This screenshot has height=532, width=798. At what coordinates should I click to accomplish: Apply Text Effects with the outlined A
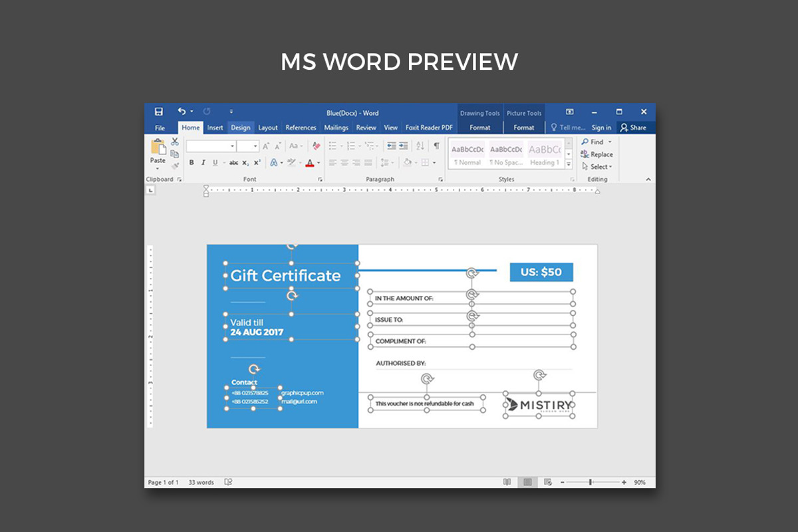(273, 162)
